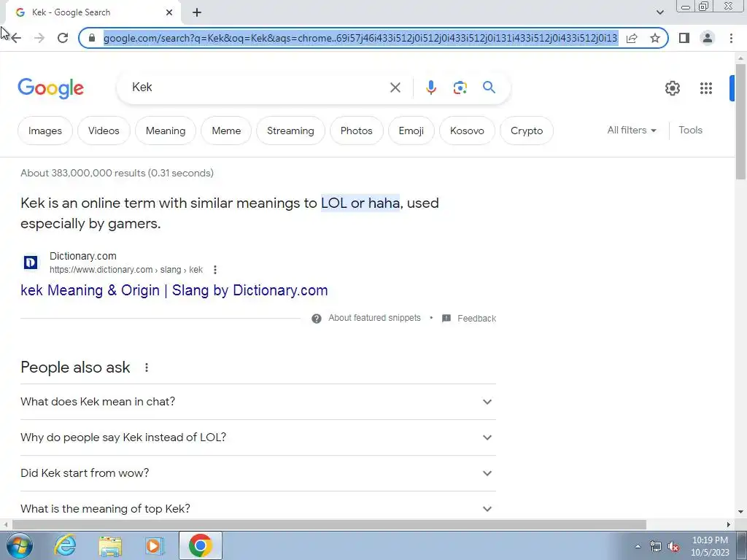Viewport: 747px width, 560px height.
Task: Click the taskbar clock showing 10:19 PM
Action: coord(710,546)
